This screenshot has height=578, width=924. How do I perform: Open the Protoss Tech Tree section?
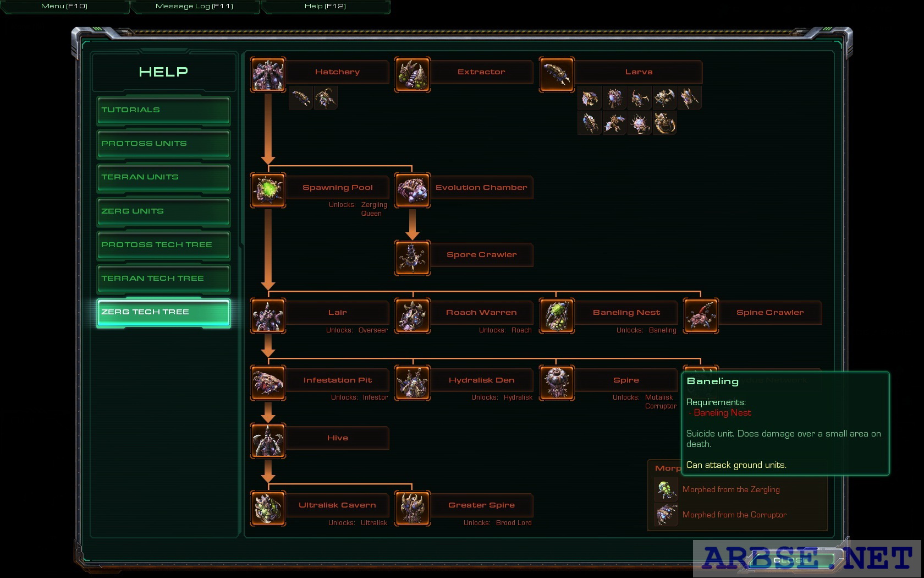tap(163, 245)
